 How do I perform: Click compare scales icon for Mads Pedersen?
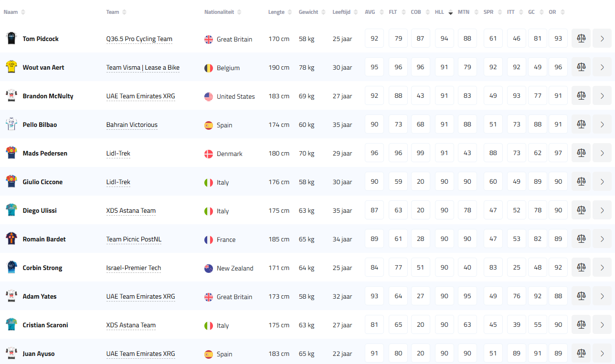tap(581, 153)
